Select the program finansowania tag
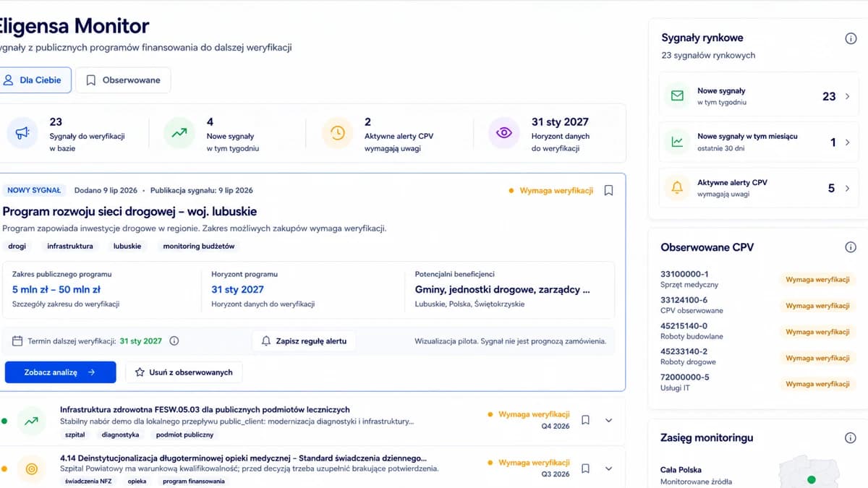 pyautogui.click(x=194, y=481)
